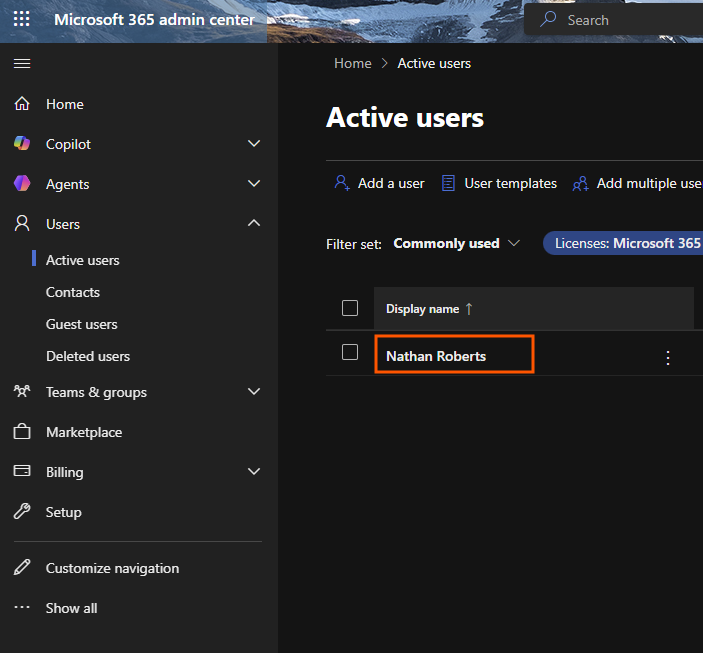Expand the Teams & groups chevron

click(254, 392)
